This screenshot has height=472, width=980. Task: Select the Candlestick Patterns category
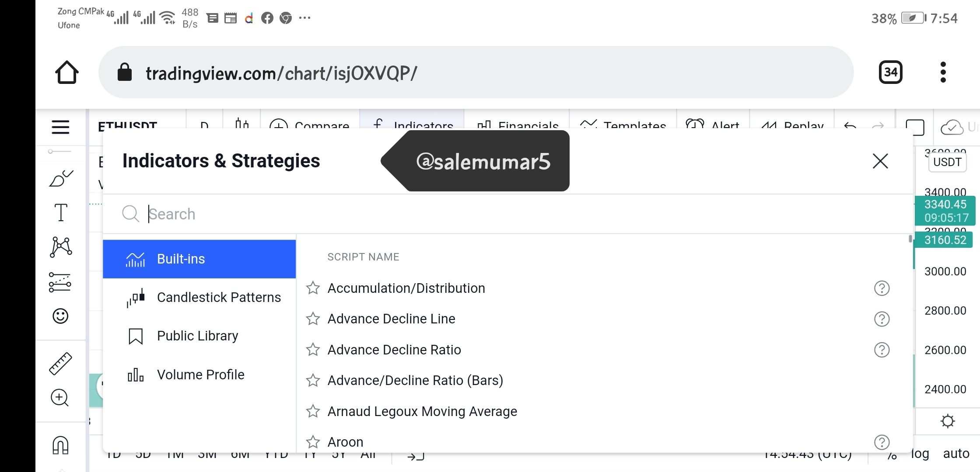tap(199, 298)
